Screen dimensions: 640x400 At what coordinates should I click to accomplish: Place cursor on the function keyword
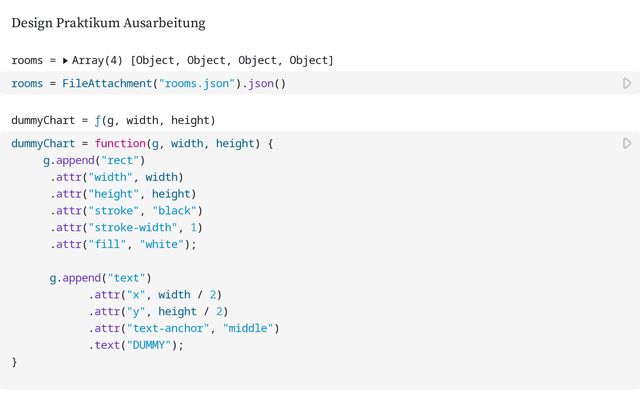click(120, 143)
